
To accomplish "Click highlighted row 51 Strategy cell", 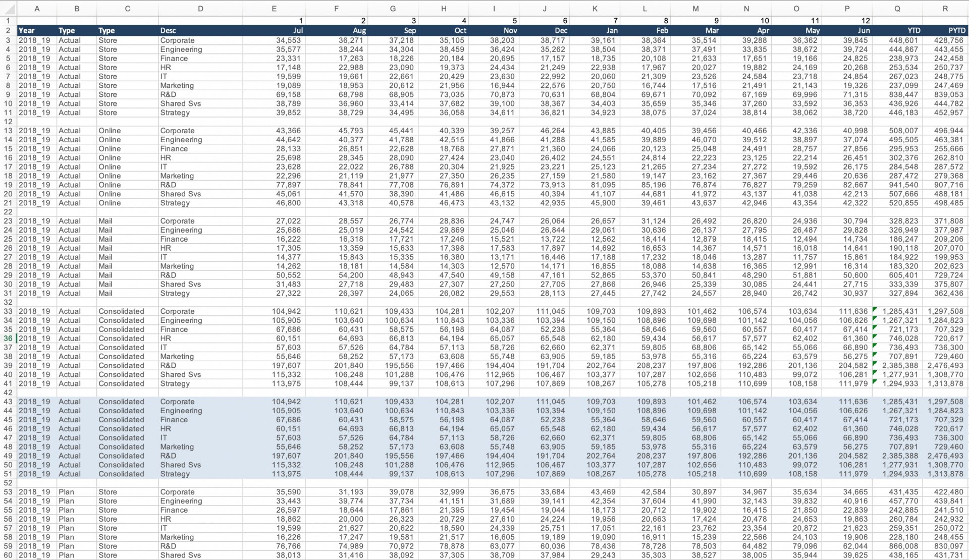I will (200, 474).
